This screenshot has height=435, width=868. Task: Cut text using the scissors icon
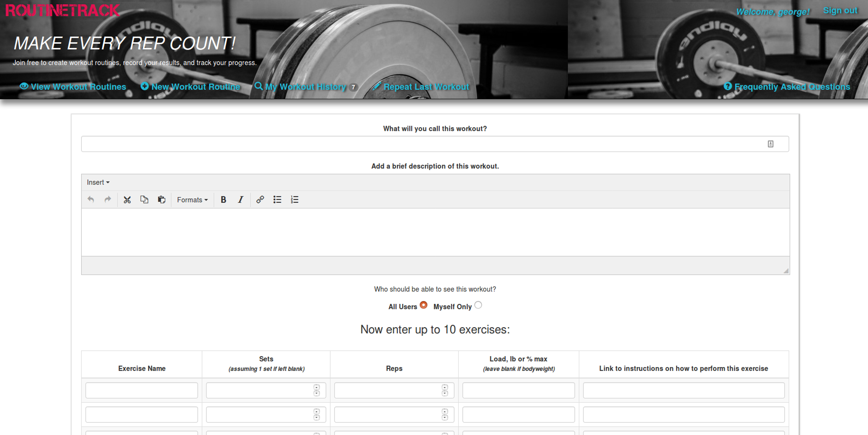[127, 199]
